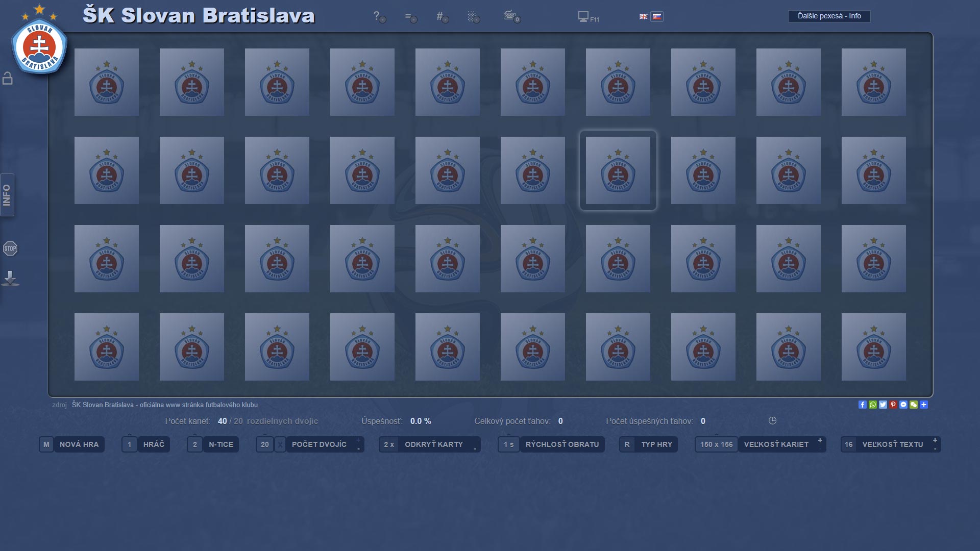Expand the TYP HRY game type selector

(x=649, y=444)
